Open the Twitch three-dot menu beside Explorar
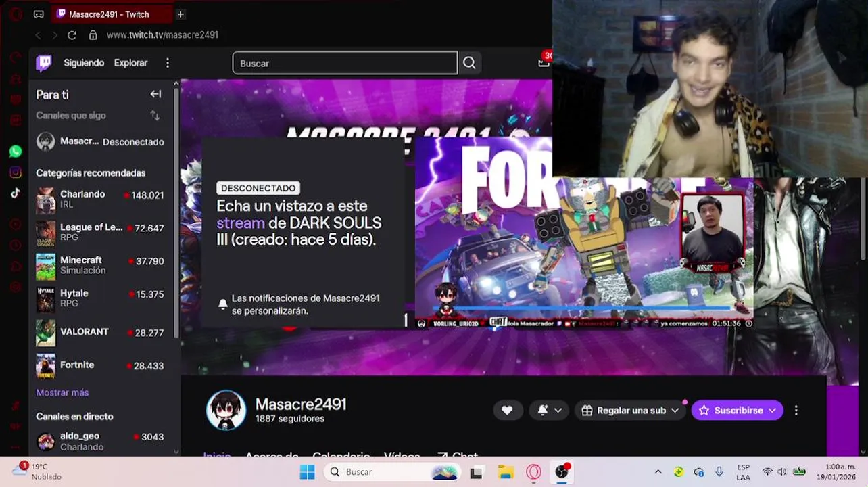 click(168, 63)
